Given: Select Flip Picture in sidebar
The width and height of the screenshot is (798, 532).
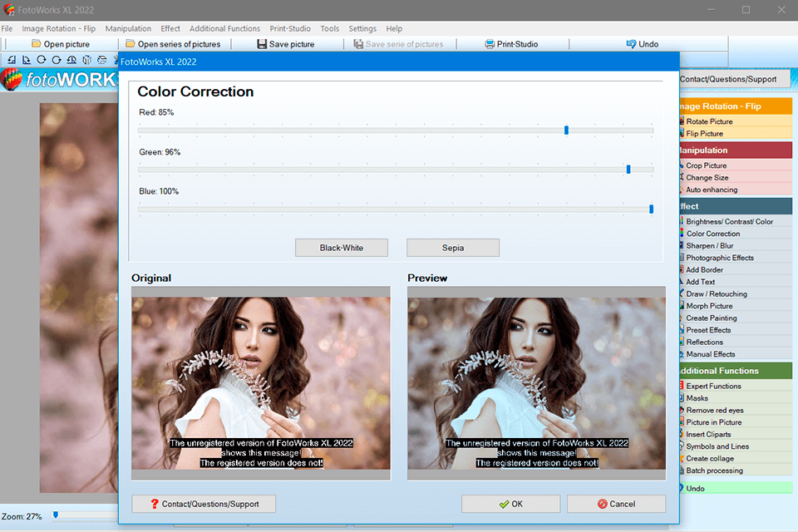Looking at the screenshot, I should click(736, 133).
